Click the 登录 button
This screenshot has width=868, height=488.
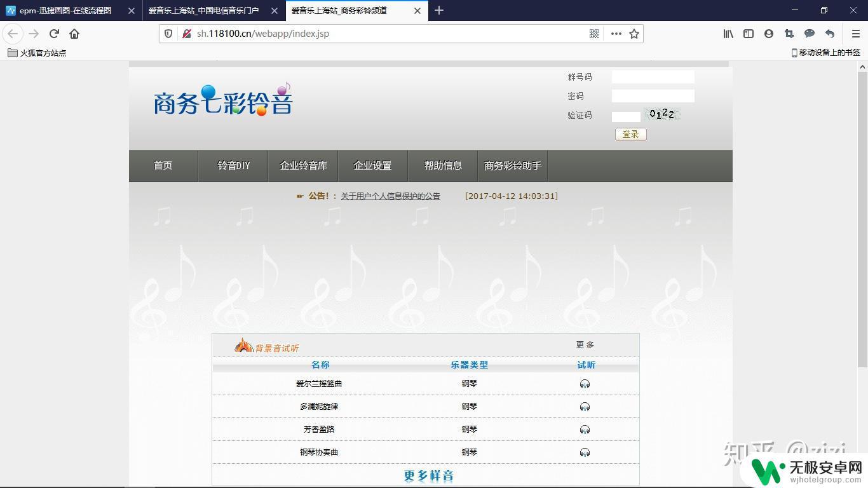tap(631, 134)
